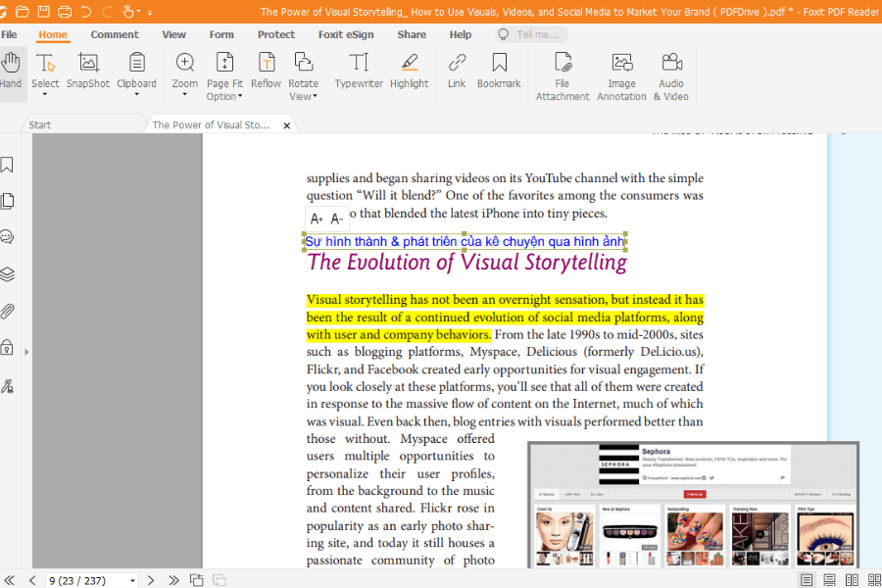
Task: Click the Rotate View icon
Action: tap(303, 62)
